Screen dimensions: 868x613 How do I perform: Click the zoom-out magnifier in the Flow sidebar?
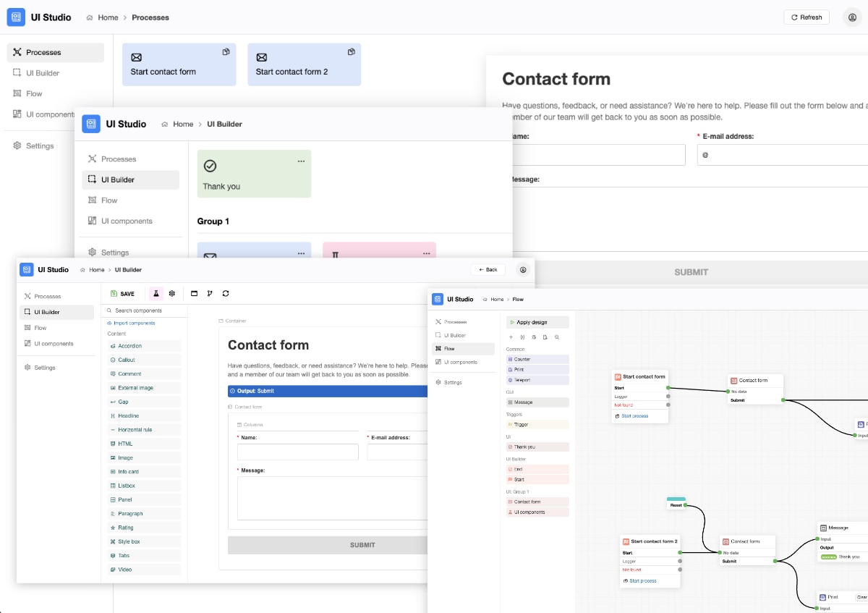pyautogui.click(x=557, y=337)
